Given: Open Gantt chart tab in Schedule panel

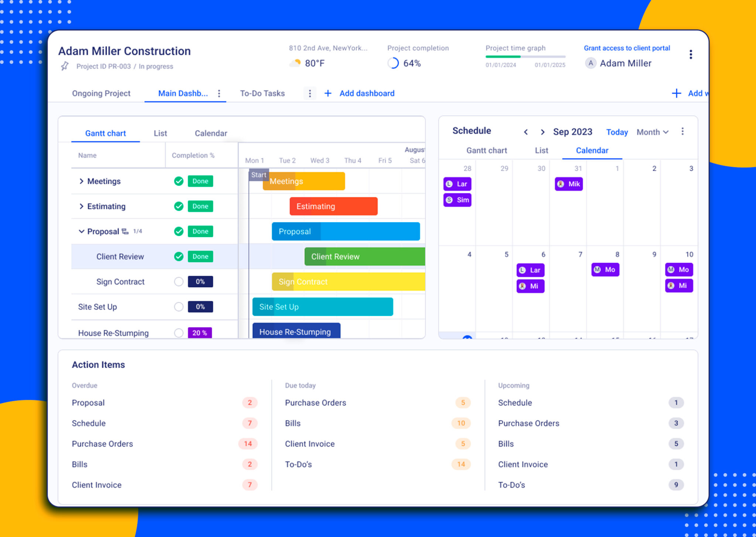Looking at the screenshot, I should tap(487, 150).
